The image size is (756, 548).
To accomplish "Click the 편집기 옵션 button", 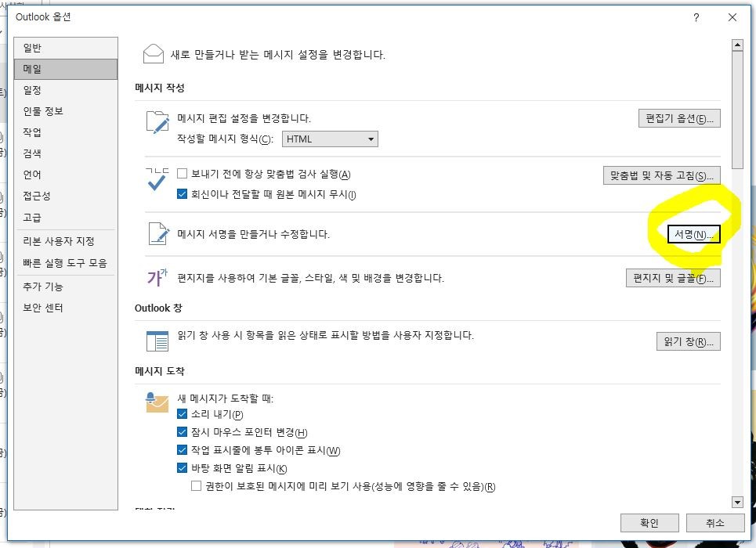I will [x=679, y=118].
